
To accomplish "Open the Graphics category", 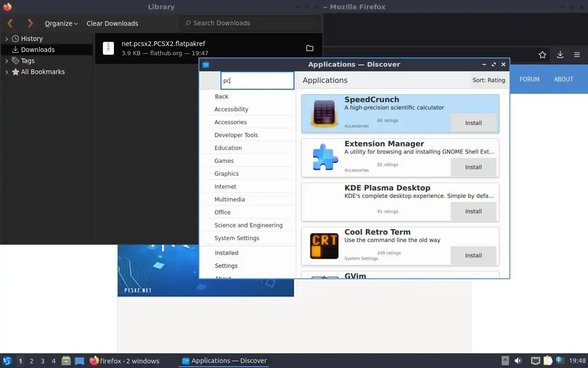I will click(x=226, y=174).
